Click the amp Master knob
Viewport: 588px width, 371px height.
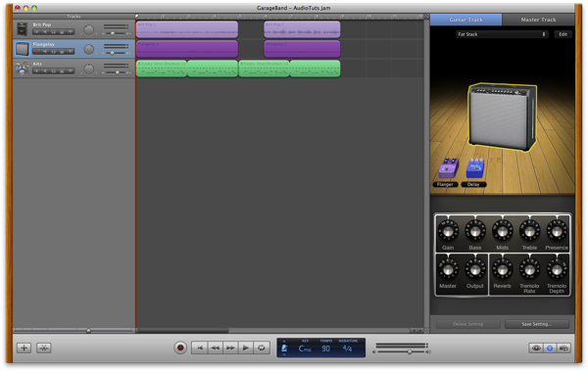pos(448,269)
